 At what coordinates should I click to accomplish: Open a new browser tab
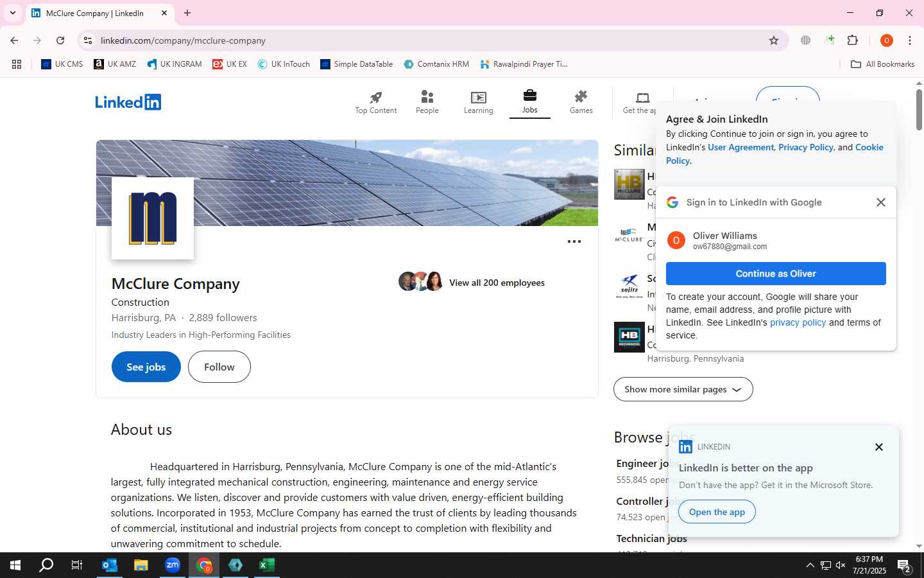[187, 13]
